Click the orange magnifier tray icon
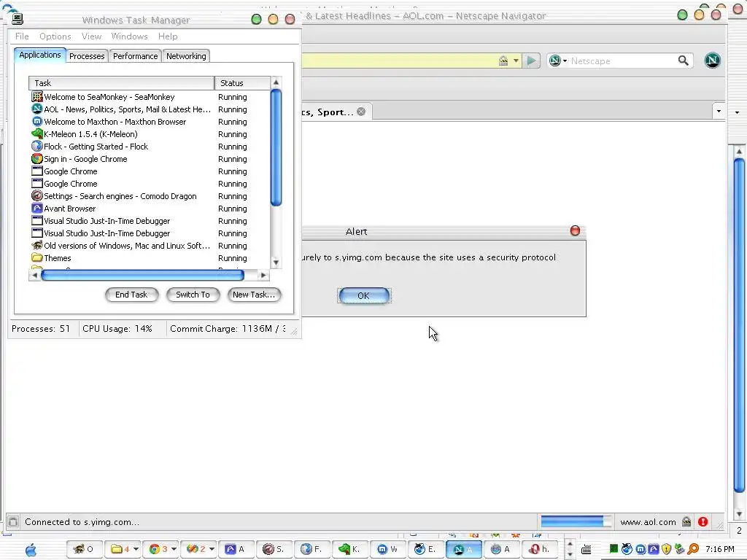 tap(693, 549)
